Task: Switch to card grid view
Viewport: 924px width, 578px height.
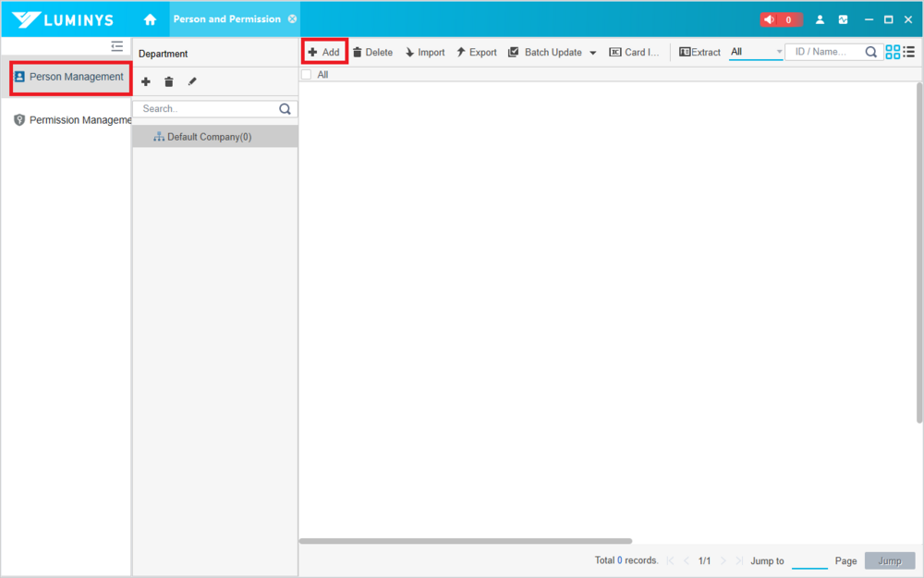Action: (893, 52)
